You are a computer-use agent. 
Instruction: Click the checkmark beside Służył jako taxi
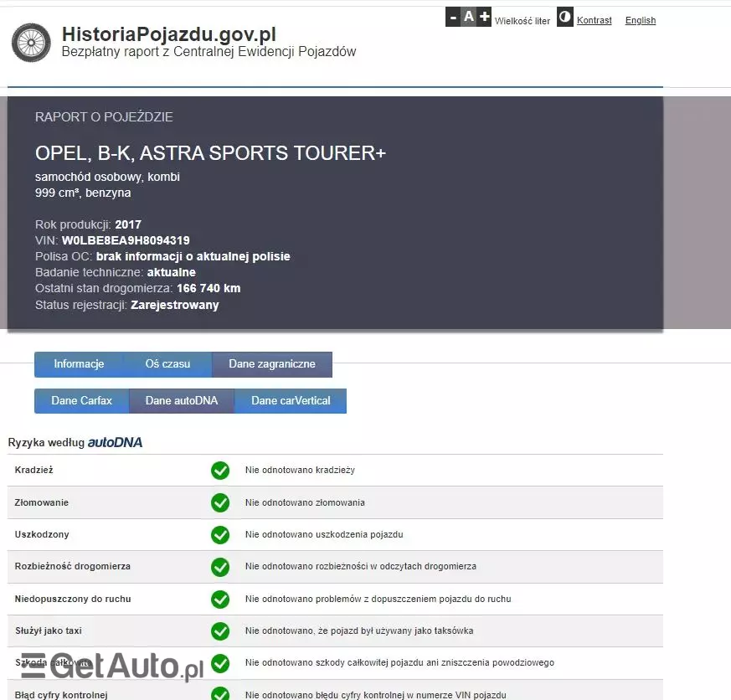[219, 631]
